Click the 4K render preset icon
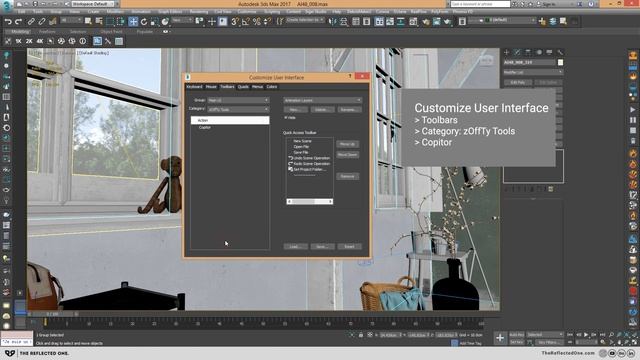This screenshot has height=360, width=640. pyautogui.click(x=40, y=41)
